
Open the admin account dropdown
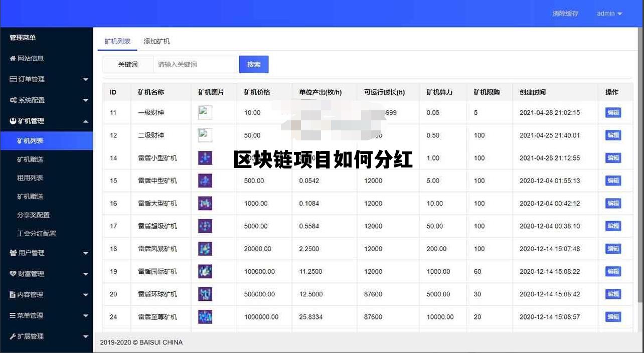coord(609,14)
